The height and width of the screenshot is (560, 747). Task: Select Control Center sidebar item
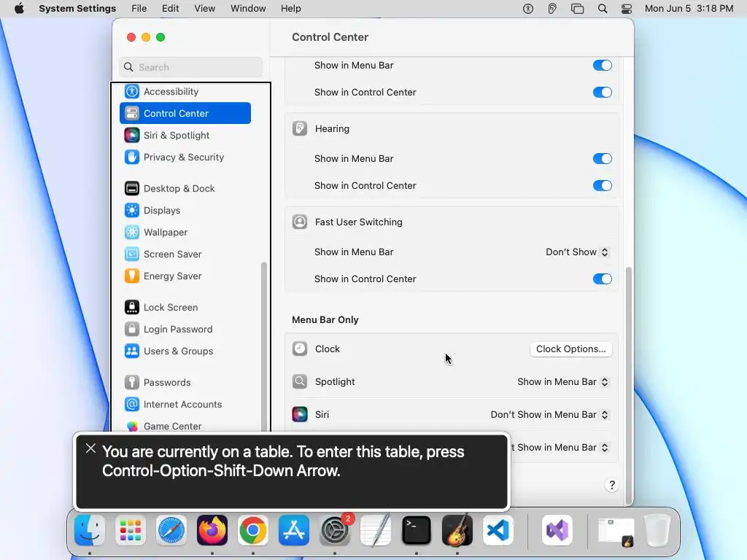[185, 113]
